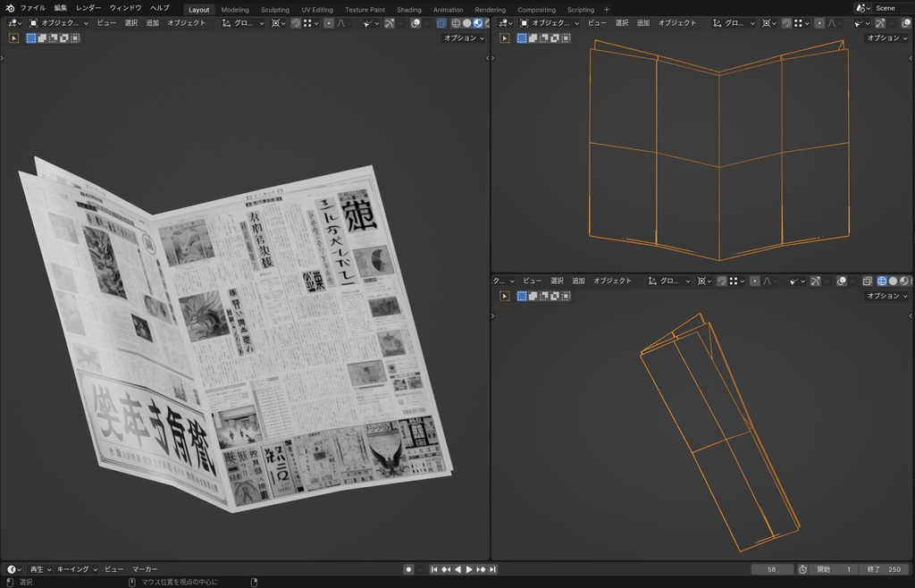Open 追加 menu in left viewport header
This screenshot has width=915, height=588.
152,23
